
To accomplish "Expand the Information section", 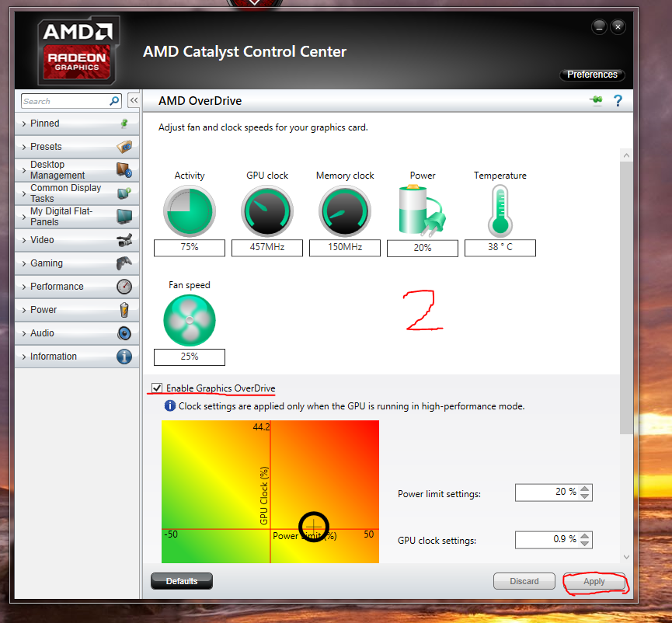I will click(77, 357).
